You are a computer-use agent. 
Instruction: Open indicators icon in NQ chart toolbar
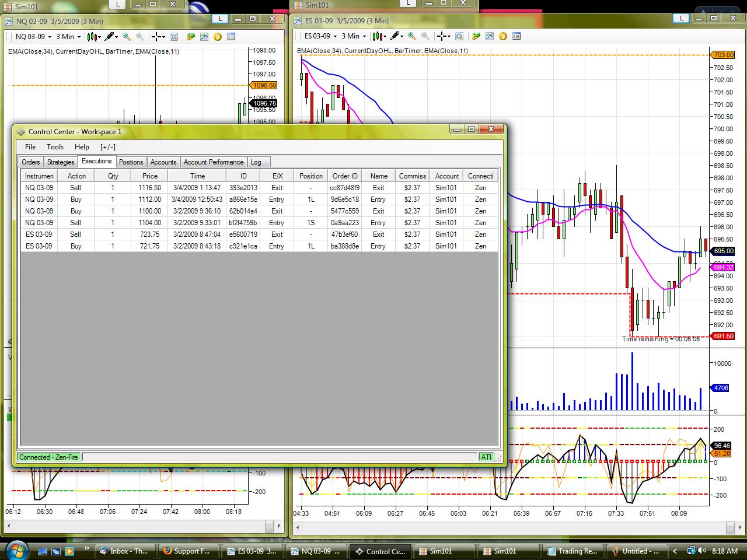(204, 36)
